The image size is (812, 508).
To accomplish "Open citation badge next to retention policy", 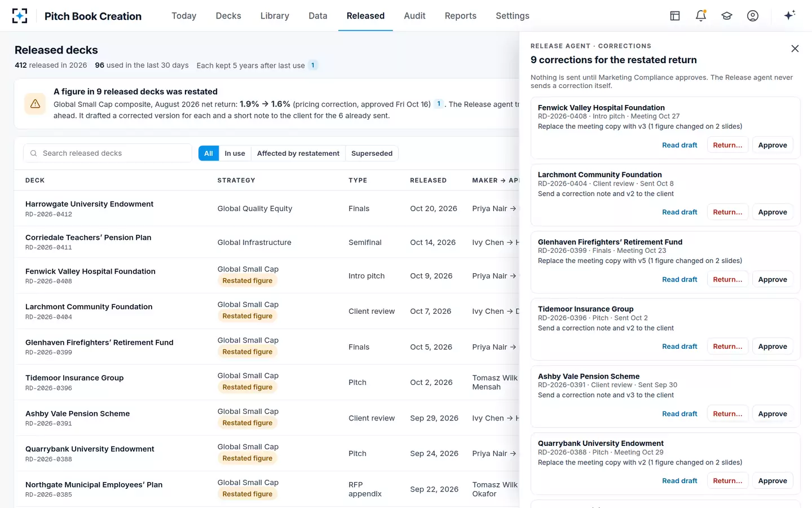I will click(x=313, y=65).
